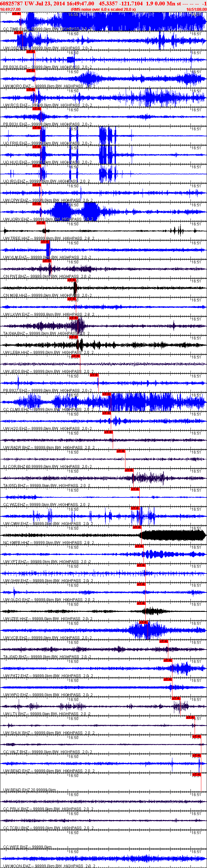Select the UW.YPT.EHZ station label
Screen dimensions: 207x868
47,562
